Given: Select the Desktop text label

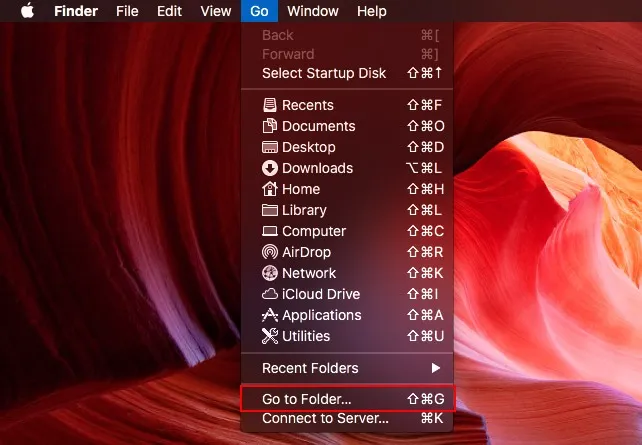Looking at the screenshot, I should [309, 147].
